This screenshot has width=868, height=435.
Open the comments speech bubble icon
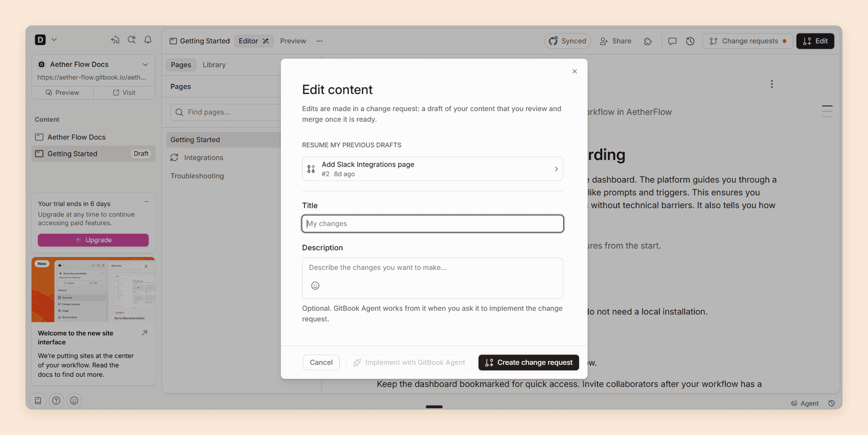coord(672,41)
